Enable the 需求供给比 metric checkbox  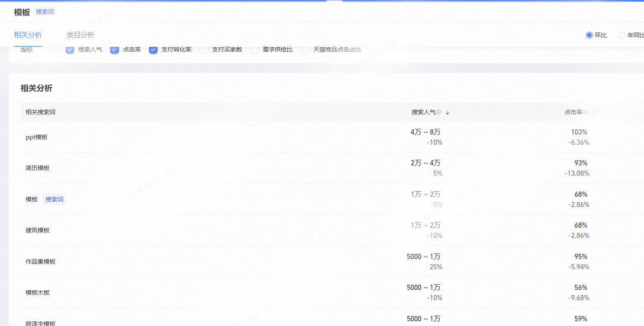[255, 49]
